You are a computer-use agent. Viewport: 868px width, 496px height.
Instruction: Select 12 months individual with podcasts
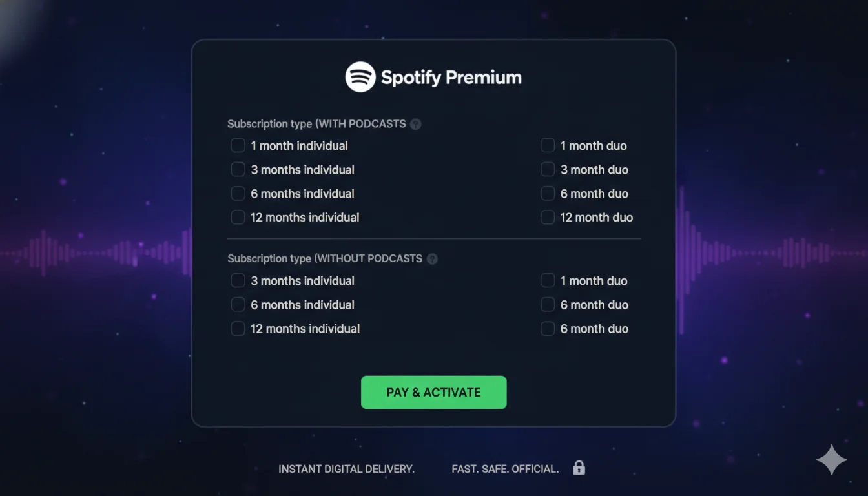pos(238,217)
